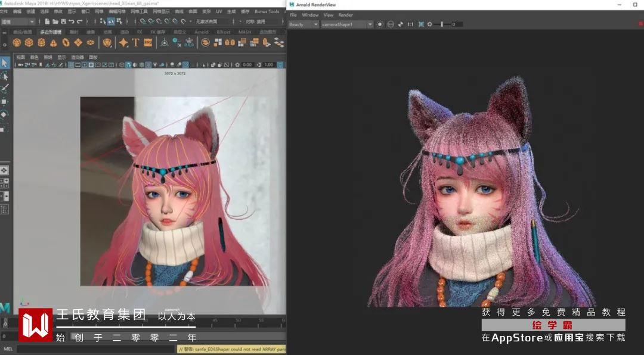
Task: Click the four-view layout quick button
Action: point(5,183)
